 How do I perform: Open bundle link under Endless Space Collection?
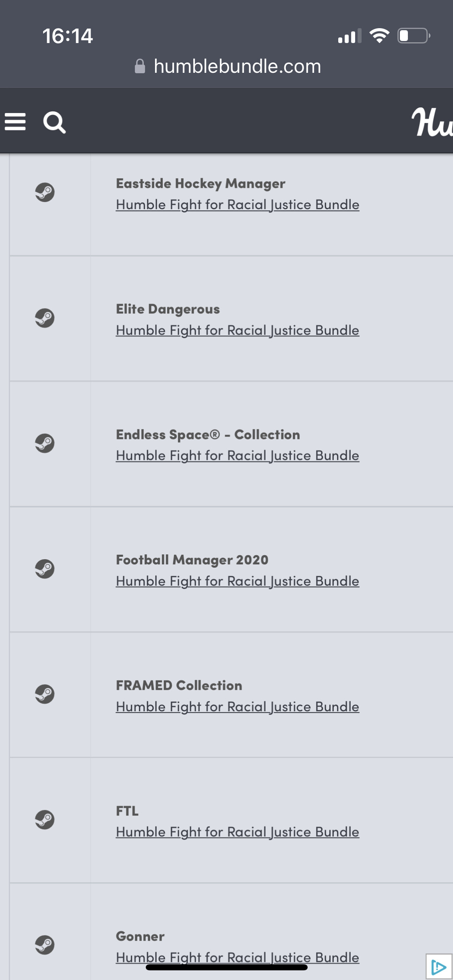(237, 456)
